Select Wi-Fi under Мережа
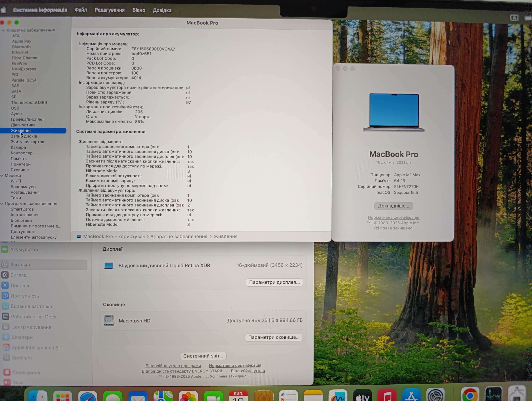The height and width of the screenshot is (401, 532). coord(16,181)
